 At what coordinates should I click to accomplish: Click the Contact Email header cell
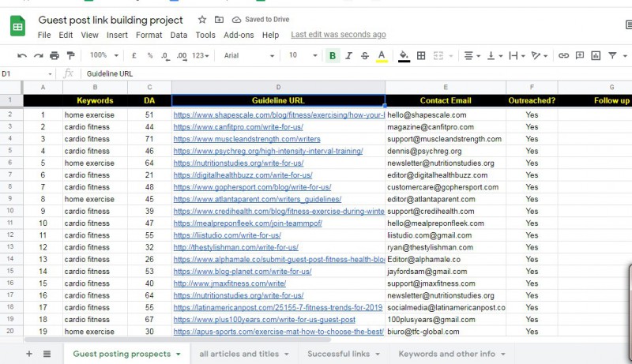(x=446, y=100)
